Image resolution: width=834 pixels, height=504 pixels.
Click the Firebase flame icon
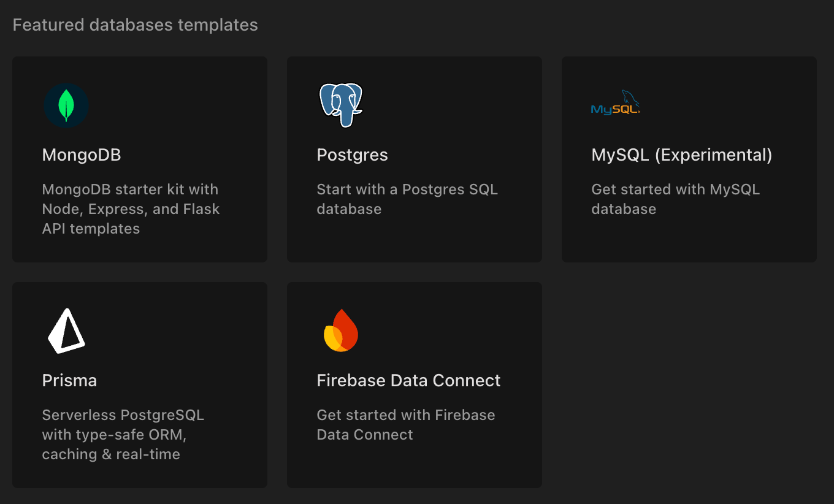pos(341,330)
